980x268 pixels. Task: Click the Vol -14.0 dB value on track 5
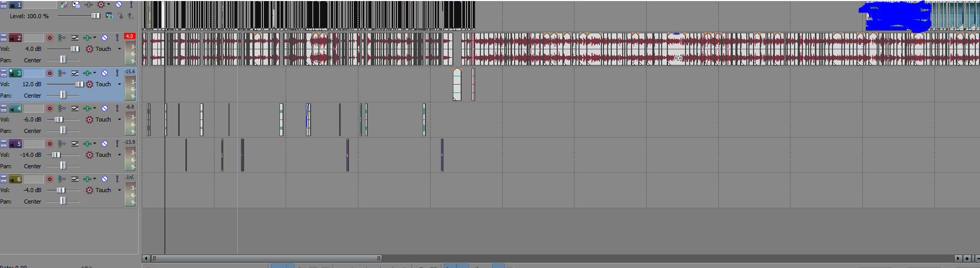click(31, 155)
